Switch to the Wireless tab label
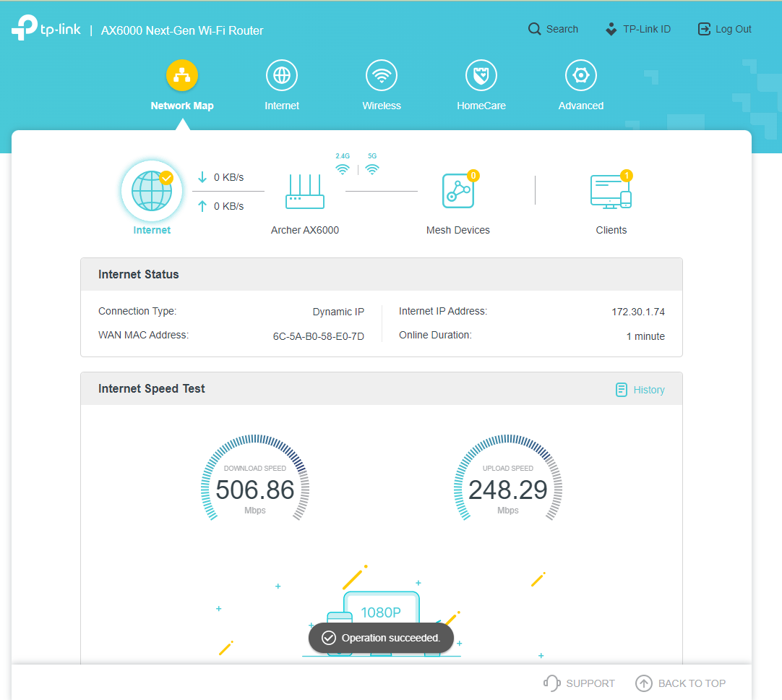The width and height of the screenshot is (782, 700). point(382,106)
